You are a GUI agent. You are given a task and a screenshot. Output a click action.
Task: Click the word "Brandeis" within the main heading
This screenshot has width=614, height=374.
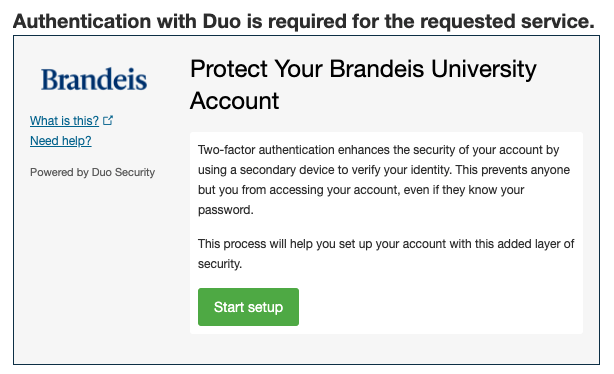377,69
